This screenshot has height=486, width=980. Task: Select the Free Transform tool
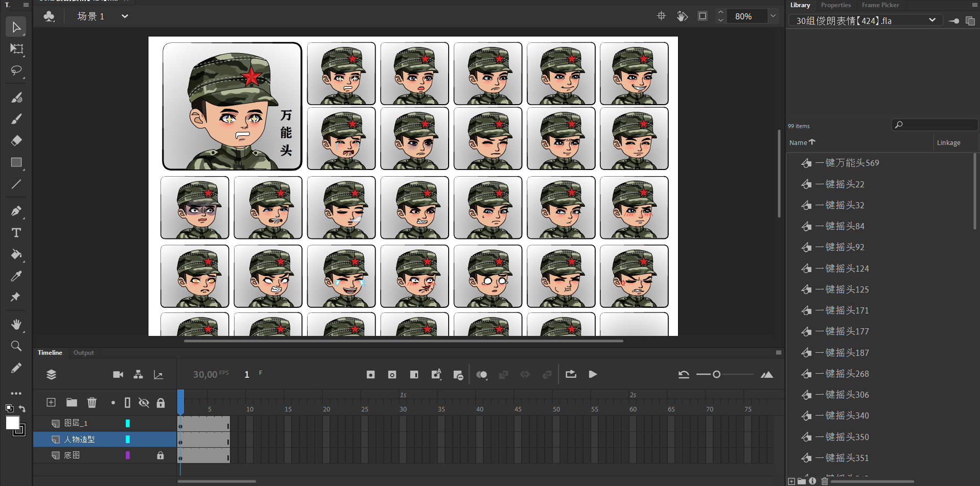16,49
